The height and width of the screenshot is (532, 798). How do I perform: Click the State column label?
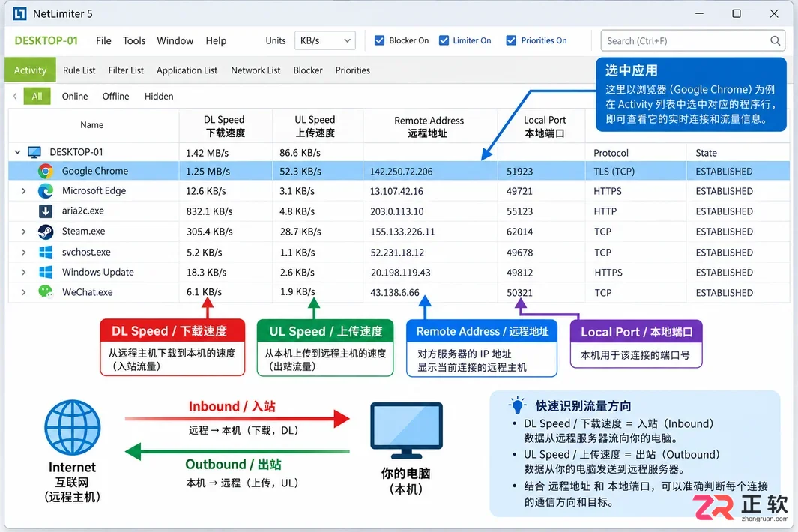(706, 153)
